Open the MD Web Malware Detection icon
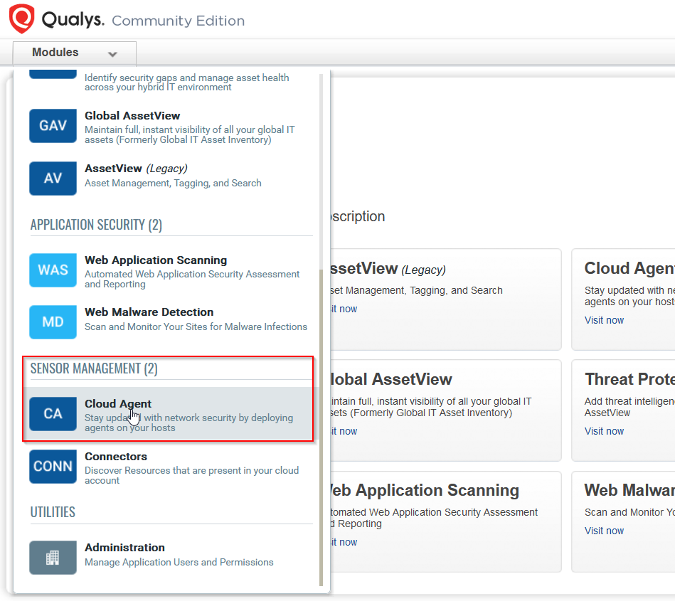 [53, 322]
